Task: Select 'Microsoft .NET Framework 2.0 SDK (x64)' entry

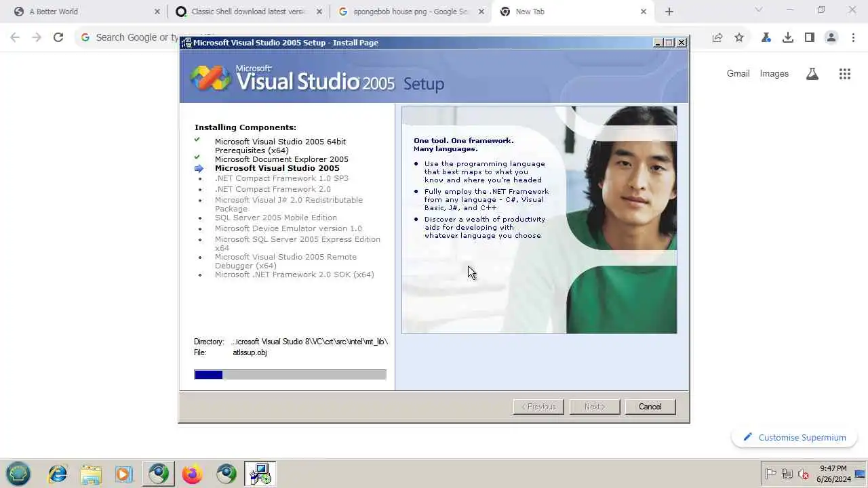Action: [294, 274]
